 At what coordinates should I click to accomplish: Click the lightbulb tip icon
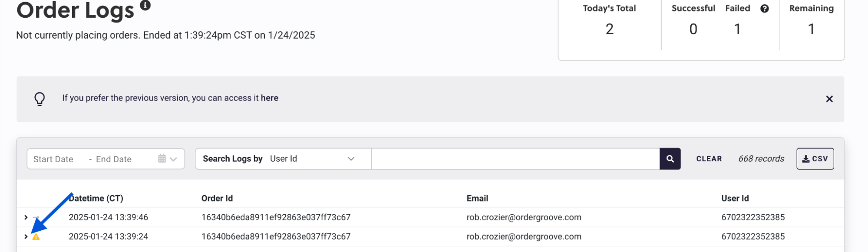[40, 99]
